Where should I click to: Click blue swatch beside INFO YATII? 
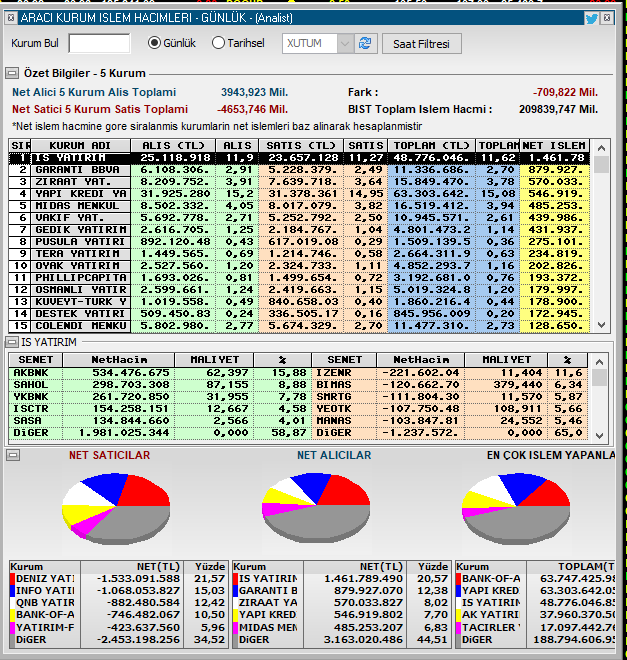tap(13, 591)
